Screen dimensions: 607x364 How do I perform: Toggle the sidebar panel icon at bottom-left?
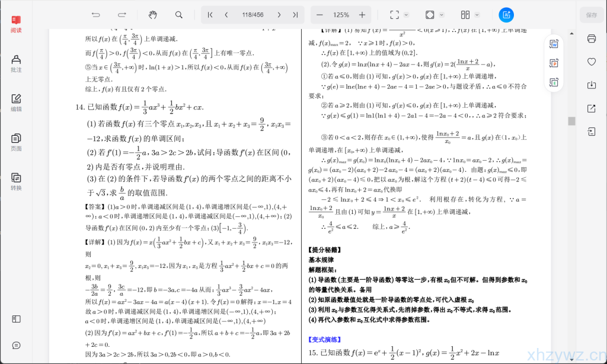16,319
